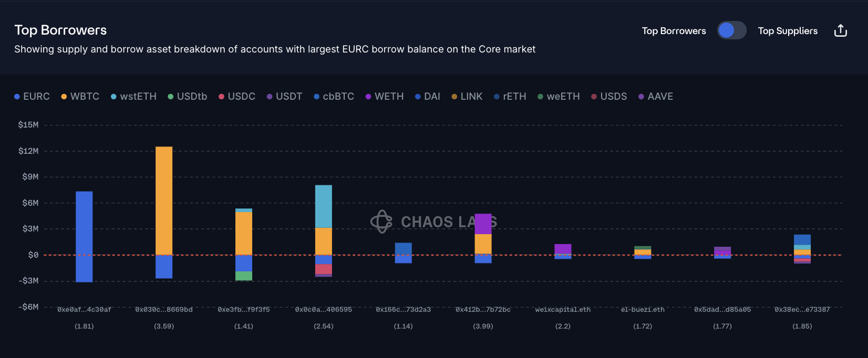This screenshot has height=358, width=868.
Task: Toggle EURC series in legend
Action: click(x=32, y=97)
